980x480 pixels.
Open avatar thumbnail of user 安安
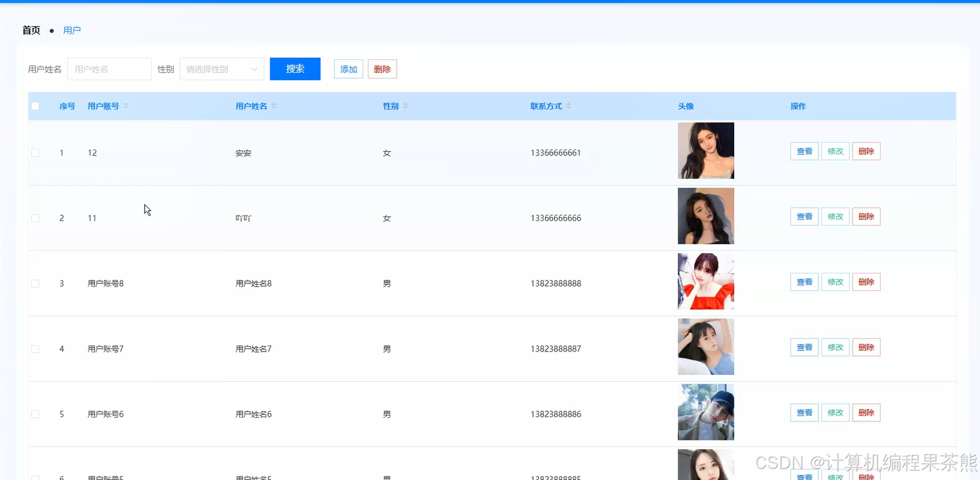[x=706, y=151]
